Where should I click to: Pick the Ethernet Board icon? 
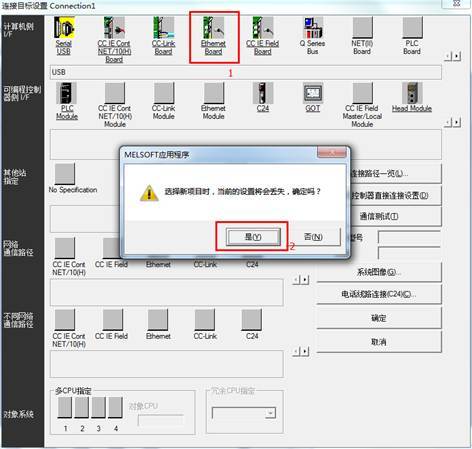pyautogui.click(x=213, y=28)
